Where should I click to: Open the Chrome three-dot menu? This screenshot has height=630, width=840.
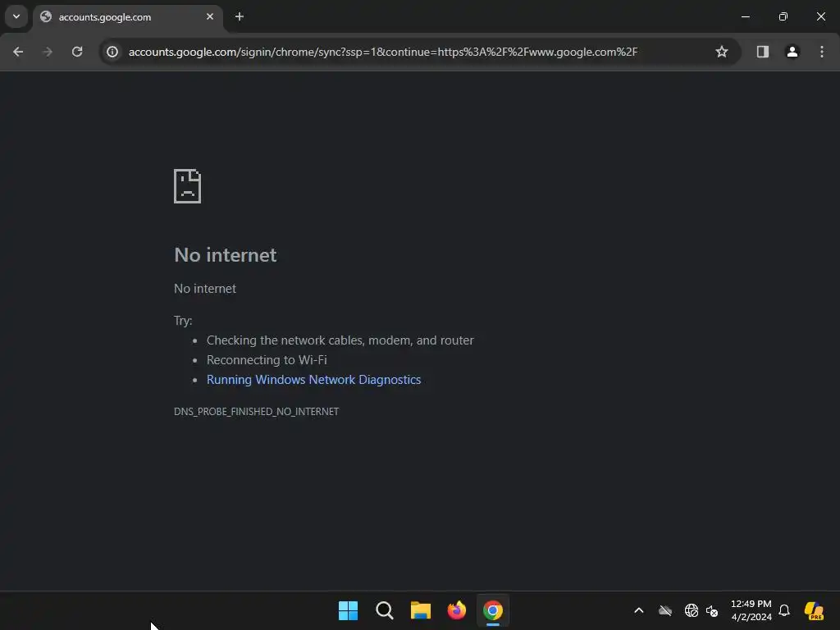[x=822, y=52]
